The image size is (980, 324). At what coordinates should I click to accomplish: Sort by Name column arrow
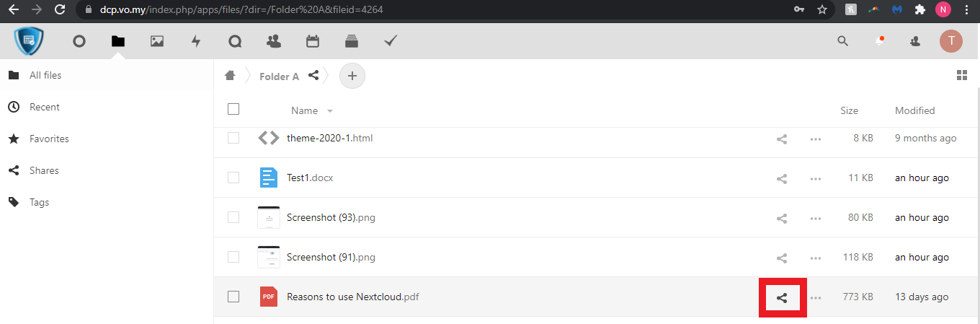[330, 111]
